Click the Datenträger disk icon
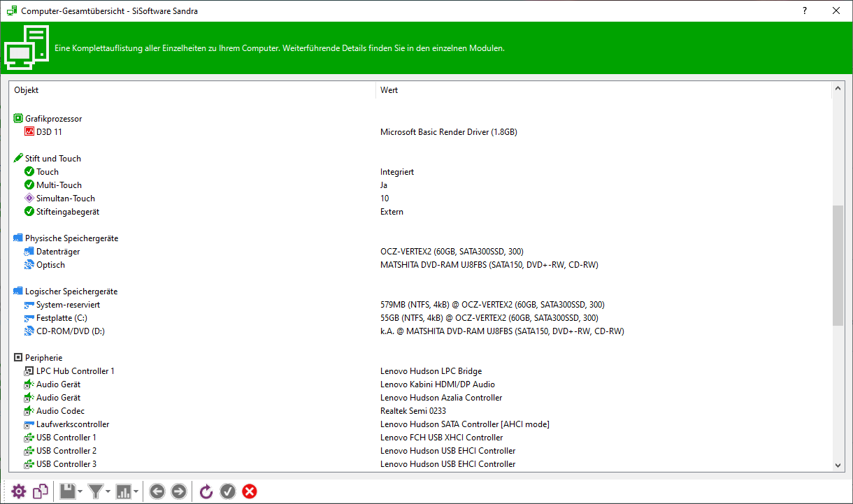 click(29, 252)
